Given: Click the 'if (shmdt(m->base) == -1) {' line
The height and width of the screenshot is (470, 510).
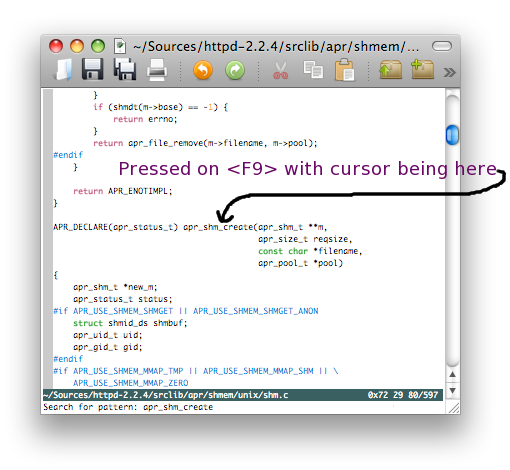Looking at the screenshot, I should (160, 107).
